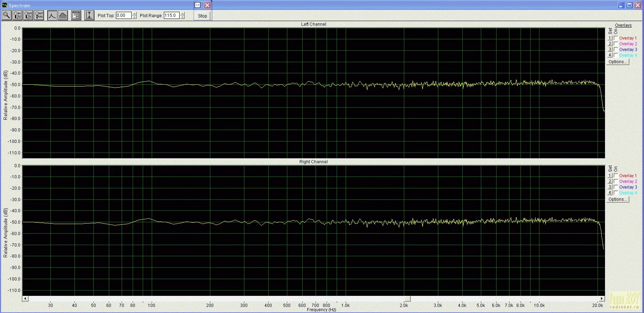Viewport: 644px width, 313px height.
Task: Set Right Channel overlay 2
Action: 610,181
